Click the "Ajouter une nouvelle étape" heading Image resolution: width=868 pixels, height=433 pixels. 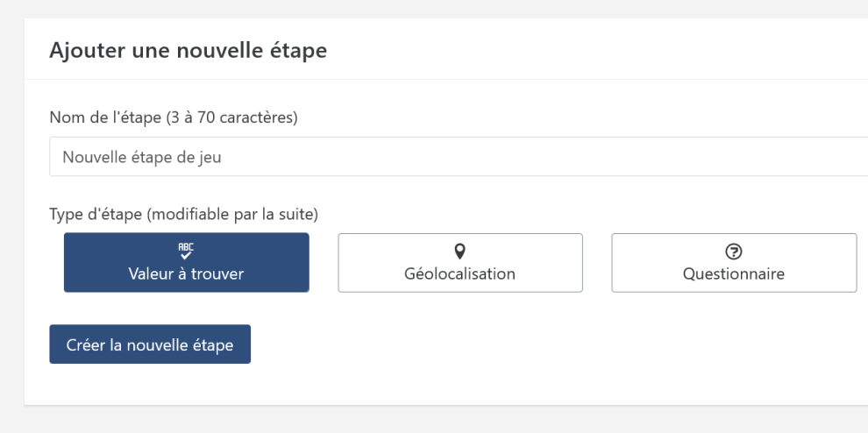(189, 51)
